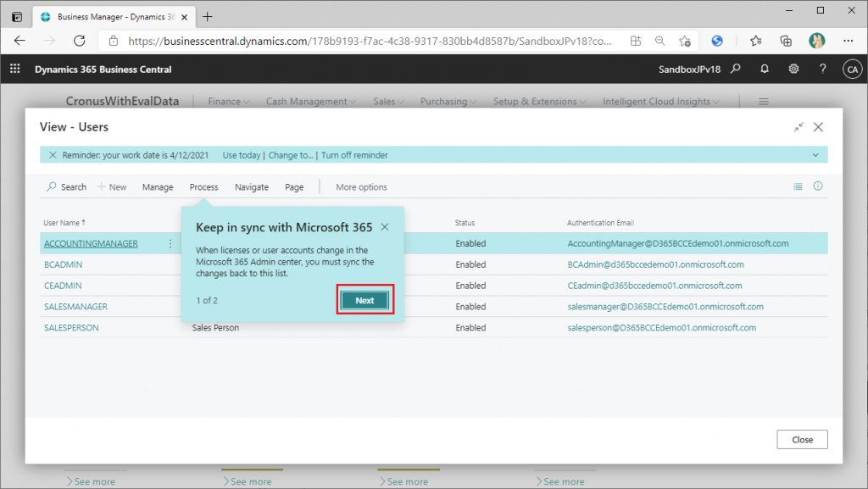Show More options in action bar

click(x=361, y=187)
